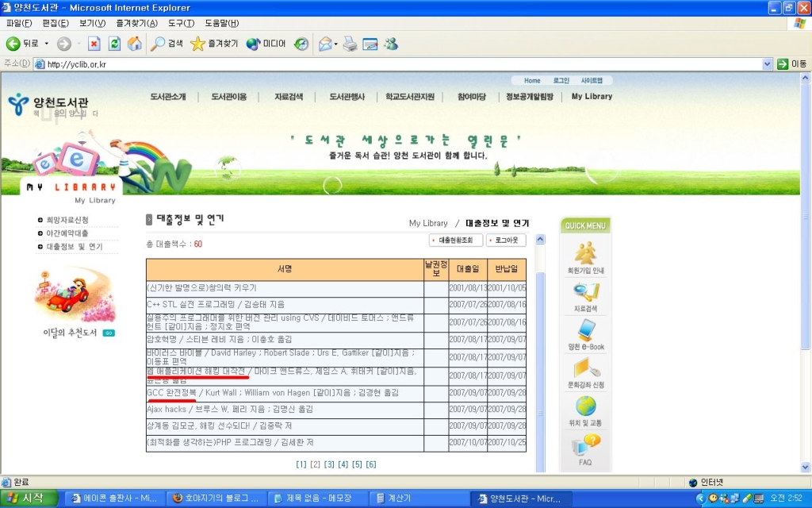Open 학교도서관지원 navigation item
Viewport: 812px width, 508px height.
coord(410,96)
